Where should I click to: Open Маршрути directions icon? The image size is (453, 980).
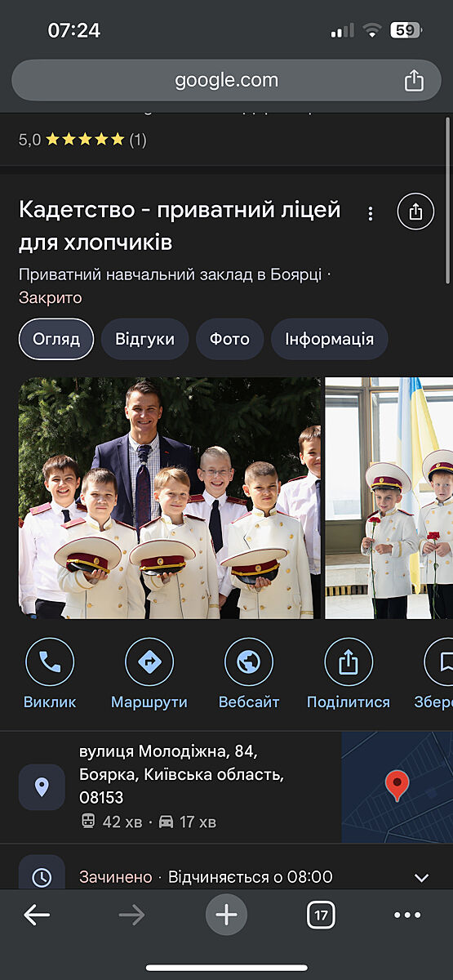(149, 661)
